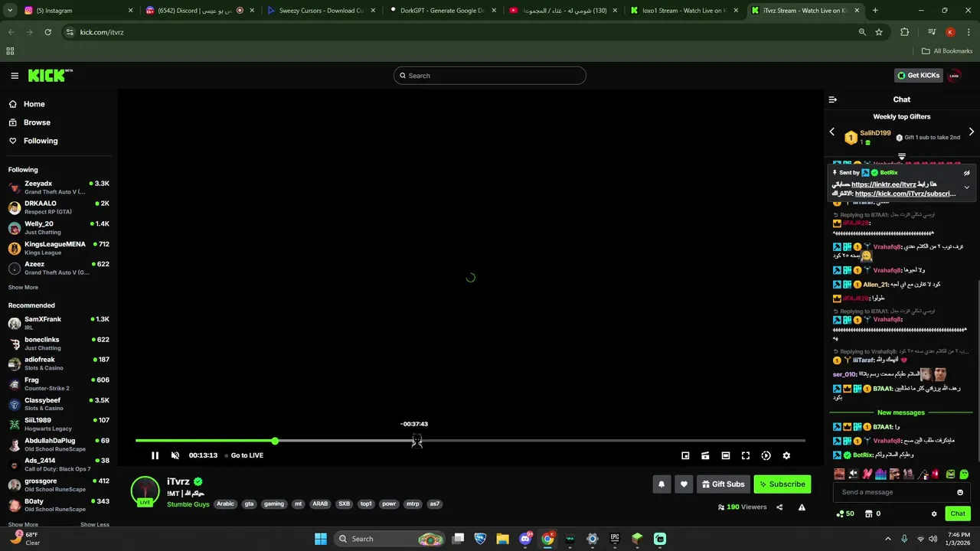Expand the pinned message chevron
The image size is (980, 551).
pyautogui.click(x=966, y=187)
